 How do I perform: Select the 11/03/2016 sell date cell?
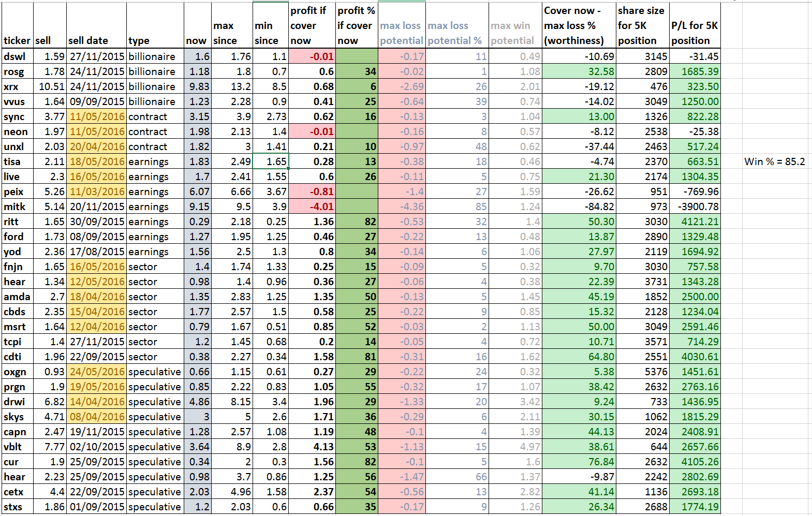[97, 191]
